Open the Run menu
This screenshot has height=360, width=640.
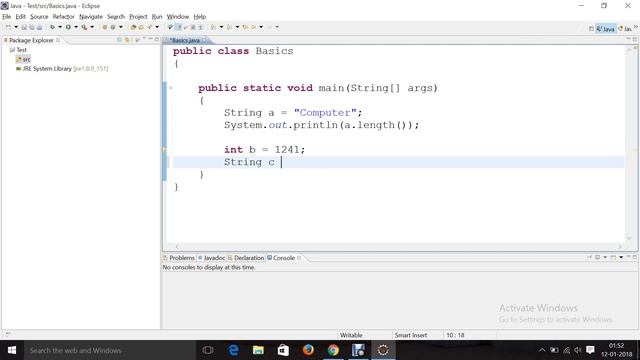(x=157, y=17)
